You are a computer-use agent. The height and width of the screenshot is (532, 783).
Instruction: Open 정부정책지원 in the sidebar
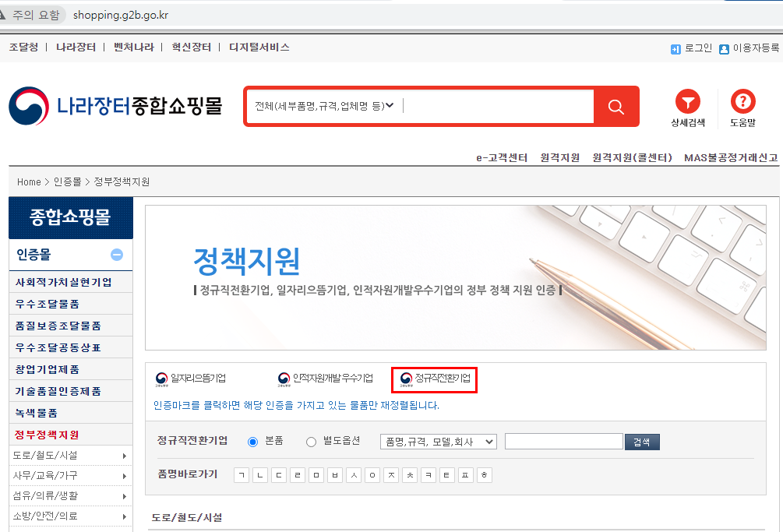click(70, 435)
